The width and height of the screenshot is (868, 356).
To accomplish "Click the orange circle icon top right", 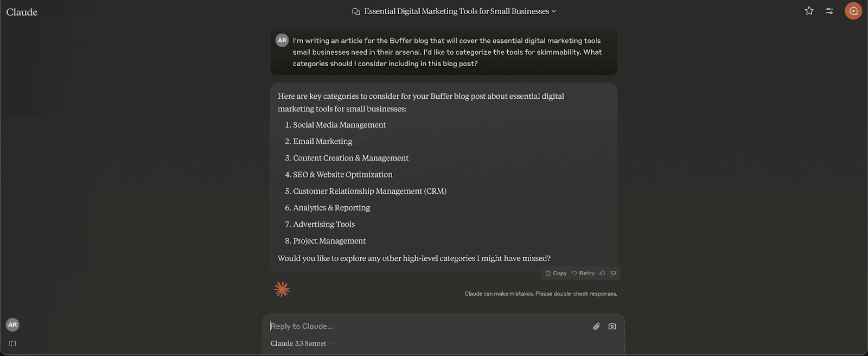I will click(x=853, y=11).
